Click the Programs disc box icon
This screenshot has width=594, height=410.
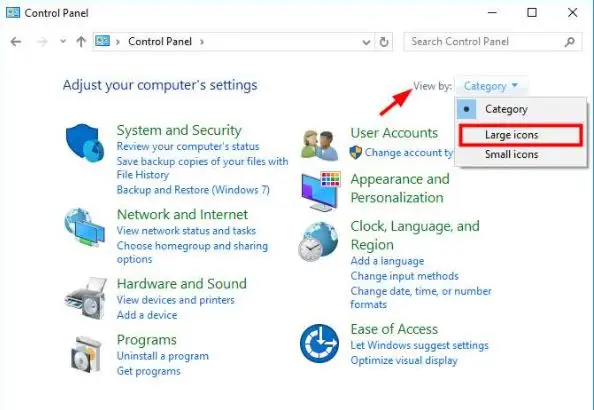click(x=86, y=355)
